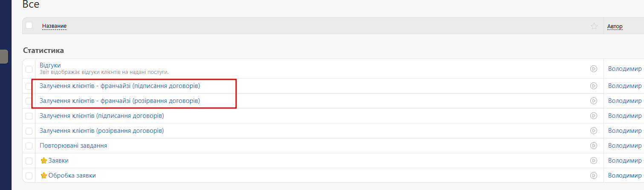This screenshot has height=190, width=644.
Task: Sort by the Название column header
Action: point(54,26)
